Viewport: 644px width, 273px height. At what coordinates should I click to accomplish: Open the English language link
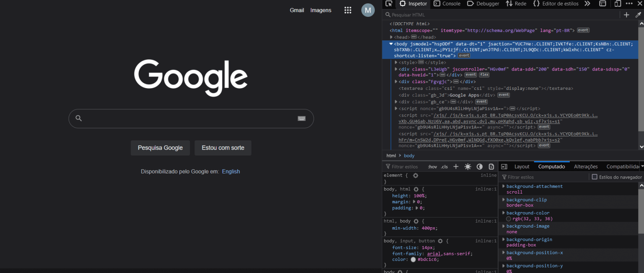[231, 171]
